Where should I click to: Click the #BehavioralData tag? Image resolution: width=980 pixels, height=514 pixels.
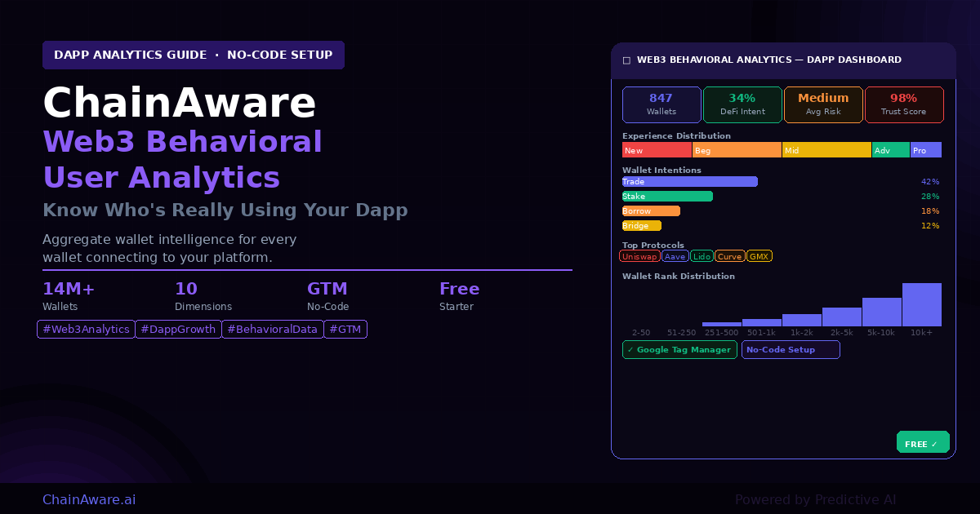coord(272,330)
